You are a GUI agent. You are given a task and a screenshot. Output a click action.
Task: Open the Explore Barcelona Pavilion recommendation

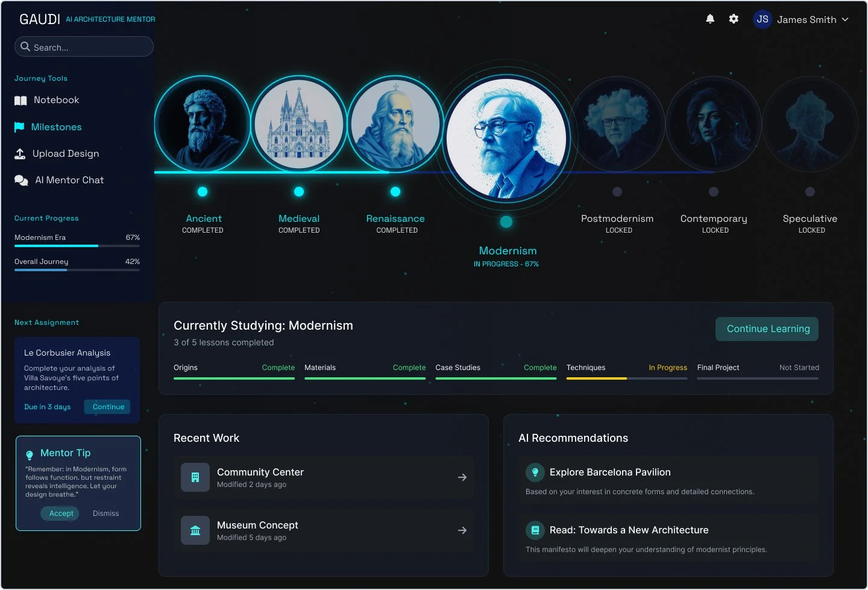[668, 481]
